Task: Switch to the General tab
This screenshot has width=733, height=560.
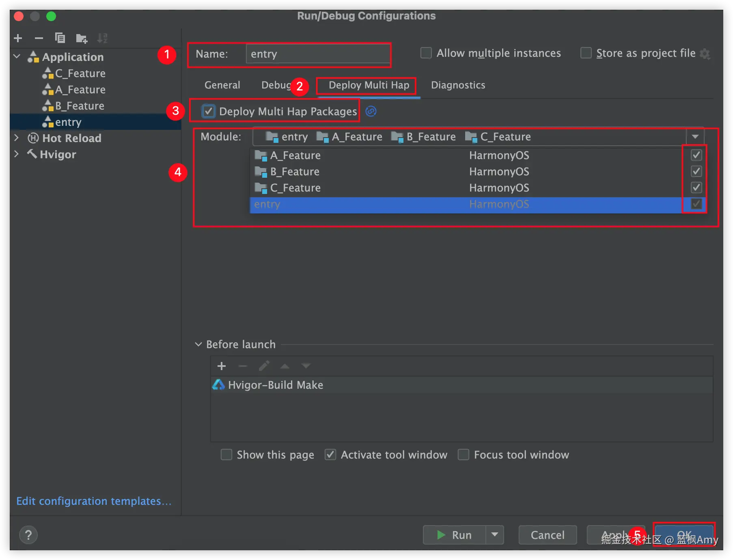Action: coord(222,85)
